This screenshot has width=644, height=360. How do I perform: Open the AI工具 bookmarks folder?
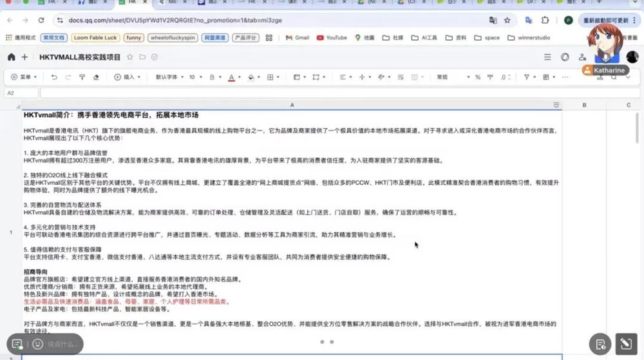click(424, 38)
